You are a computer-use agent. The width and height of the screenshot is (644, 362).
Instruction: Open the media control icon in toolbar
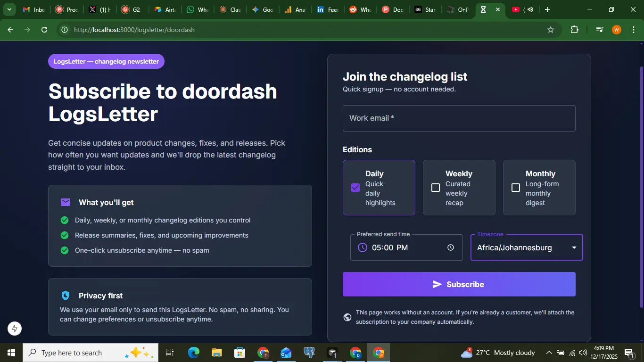click(600, 30)
